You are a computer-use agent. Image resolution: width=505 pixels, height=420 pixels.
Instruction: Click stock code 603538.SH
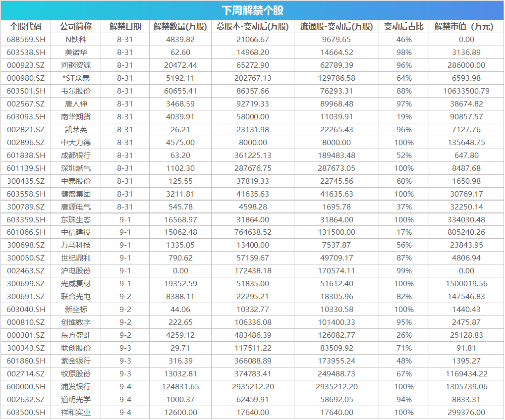[26, 52]
